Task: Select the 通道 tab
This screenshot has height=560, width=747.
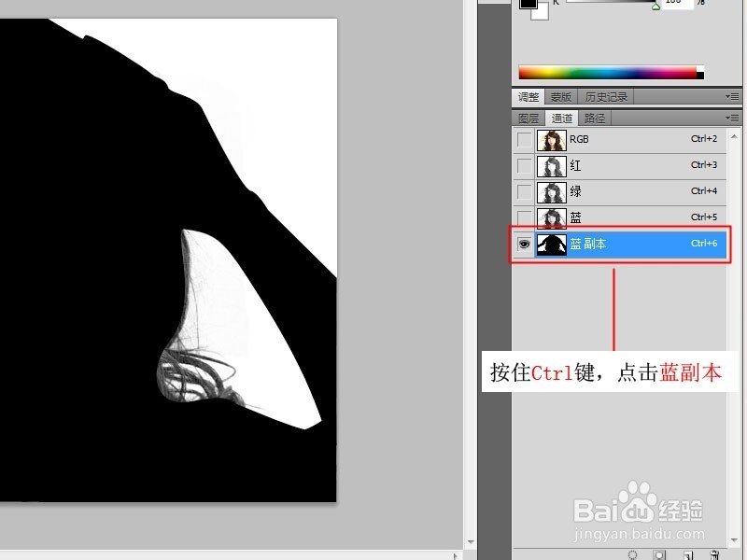Action: (562, 119)
